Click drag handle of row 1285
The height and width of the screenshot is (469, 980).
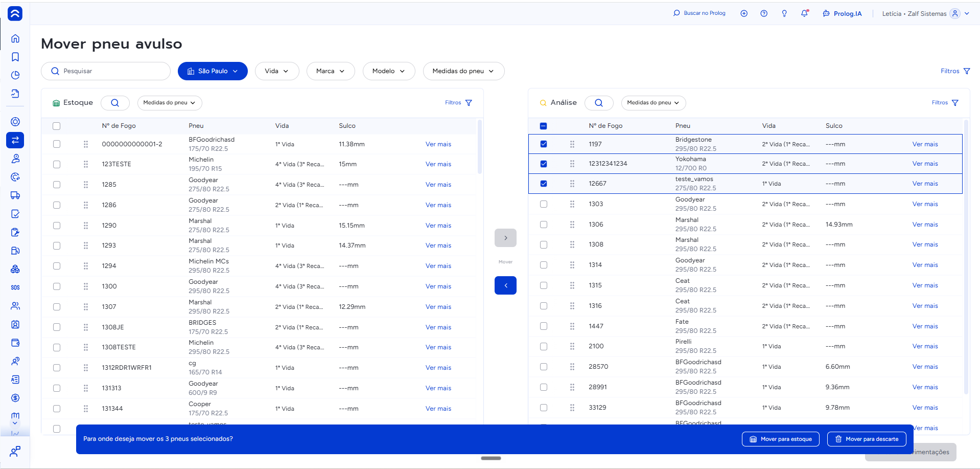[86, 185]
